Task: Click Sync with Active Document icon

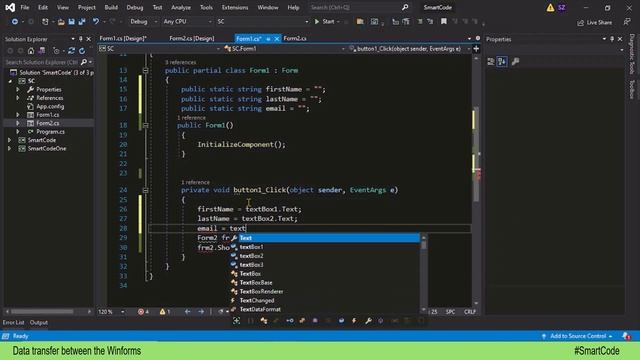Action: point(71,51)
